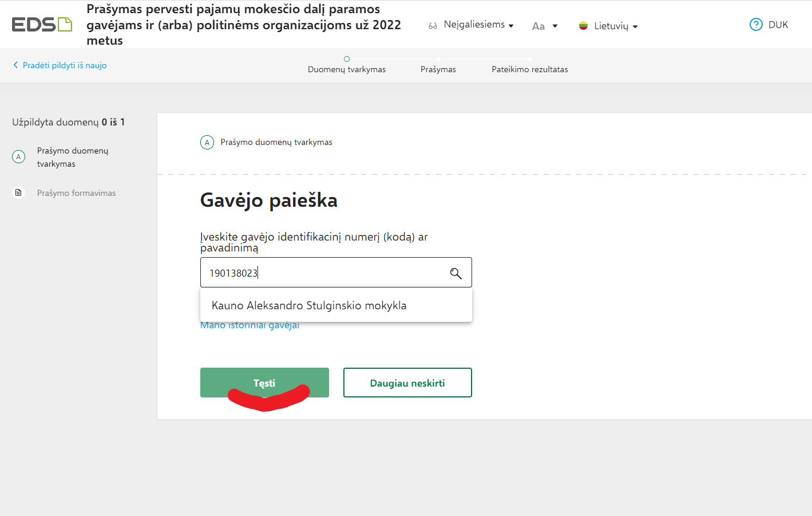Select Prašymo formavimas in the sidebar
This screenshot has height=516, width=812.
pyautogui.click(x=77, y=193)
